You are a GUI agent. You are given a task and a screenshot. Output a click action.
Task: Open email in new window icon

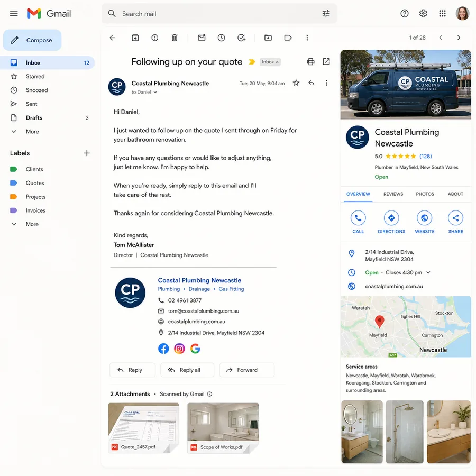[x=326, y=62]
